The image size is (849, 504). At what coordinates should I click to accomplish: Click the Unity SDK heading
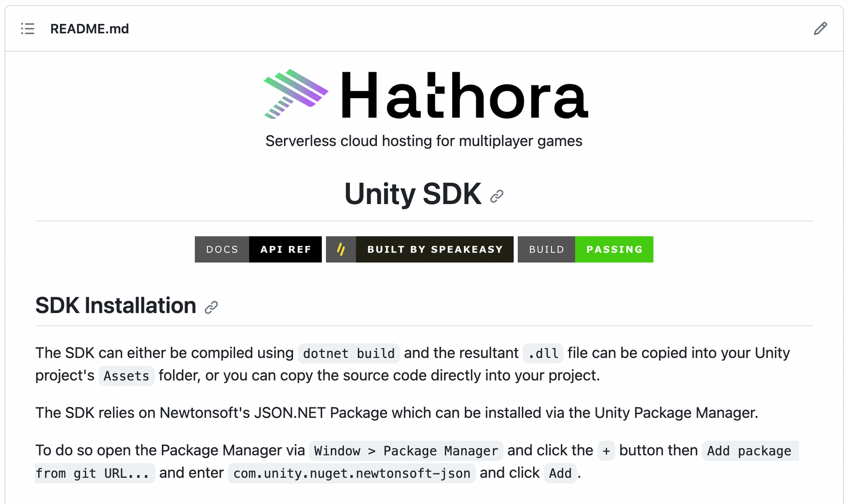tap(413, 194)
